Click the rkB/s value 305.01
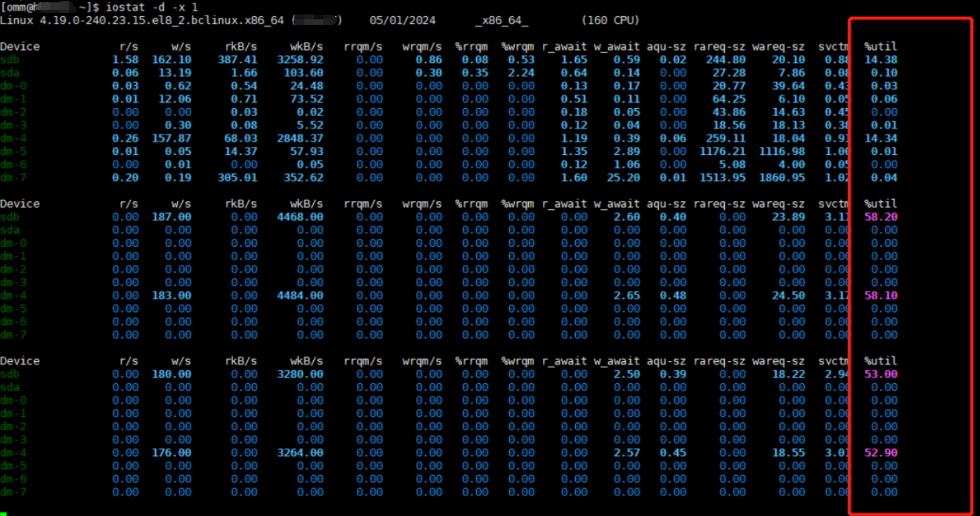980x516 pixels. [x=237, y=177]
